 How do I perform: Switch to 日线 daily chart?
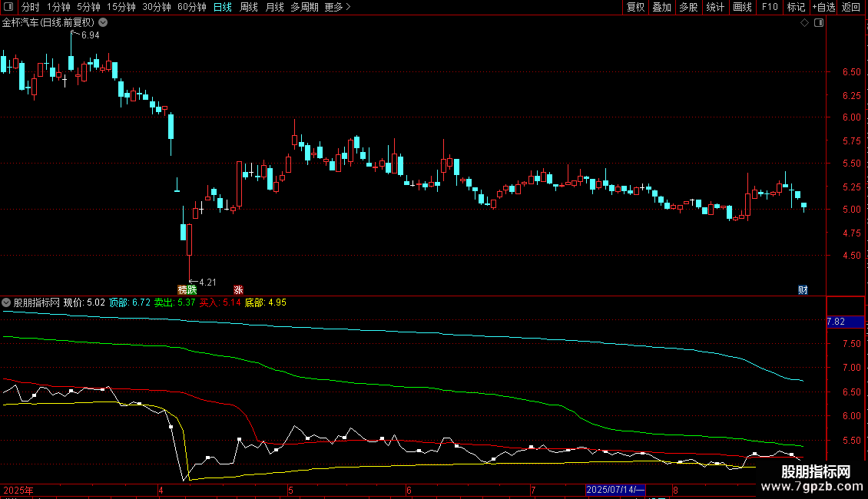223,7
